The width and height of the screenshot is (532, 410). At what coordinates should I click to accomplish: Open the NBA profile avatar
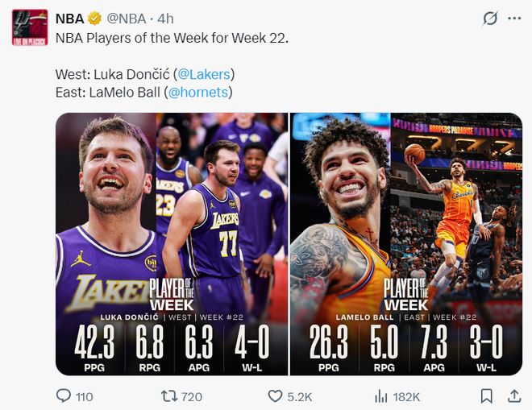30,27
